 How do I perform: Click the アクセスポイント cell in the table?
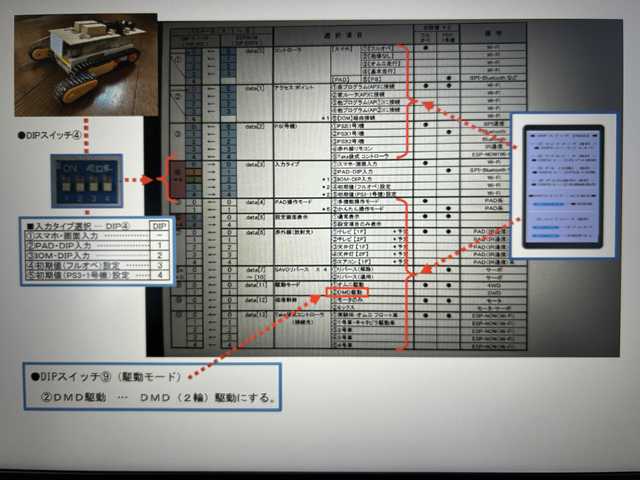tap(298, 87)
